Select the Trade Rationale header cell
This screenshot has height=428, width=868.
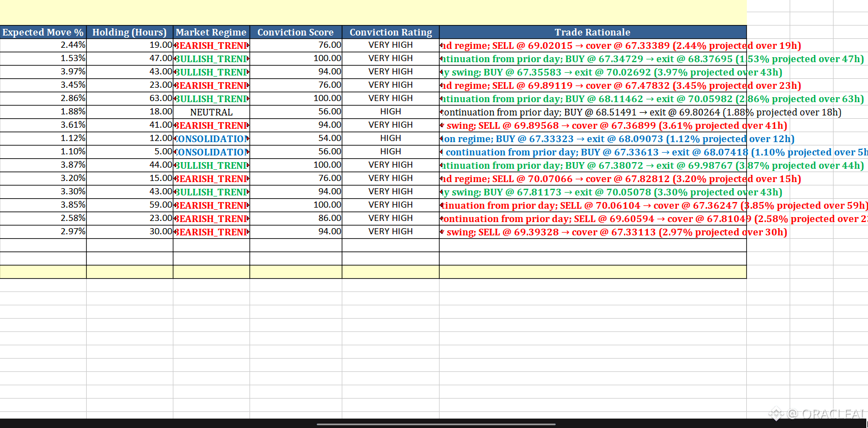pyautogui.click(x=593, y=32)
